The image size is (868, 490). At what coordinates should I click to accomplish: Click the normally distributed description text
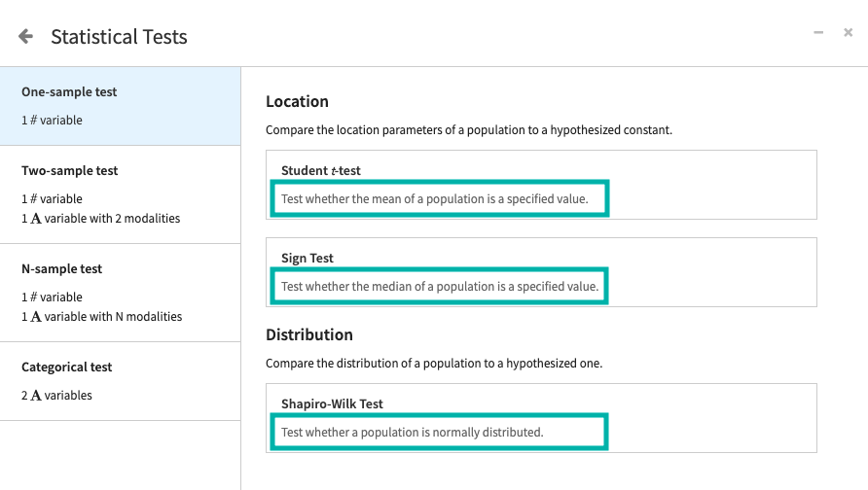(x=413, y=432)
